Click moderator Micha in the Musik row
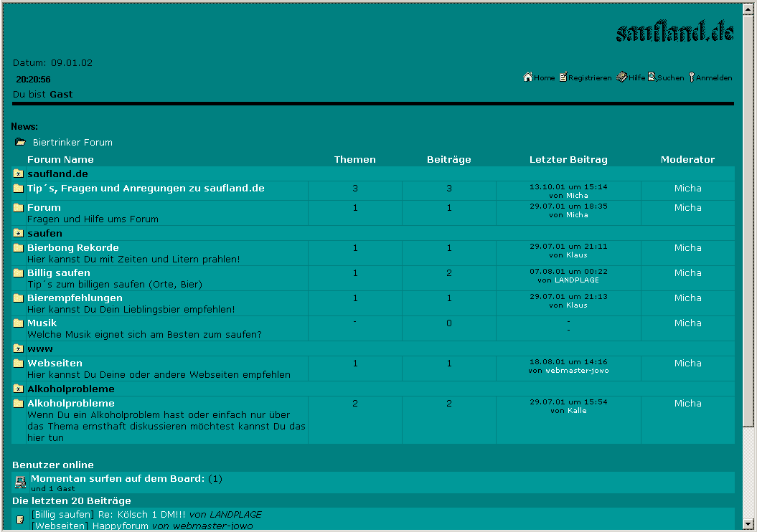 (687, 323)
